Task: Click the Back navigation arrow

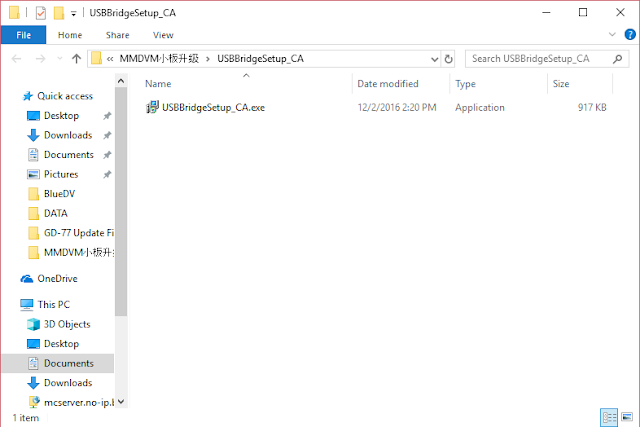Action: click(x=16, y=59)
